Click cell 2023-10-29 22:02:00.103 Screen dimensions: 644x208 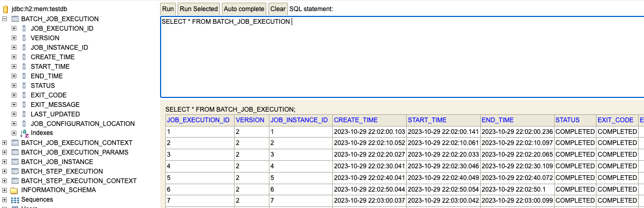pyautogui.click(x=369, y=132)
